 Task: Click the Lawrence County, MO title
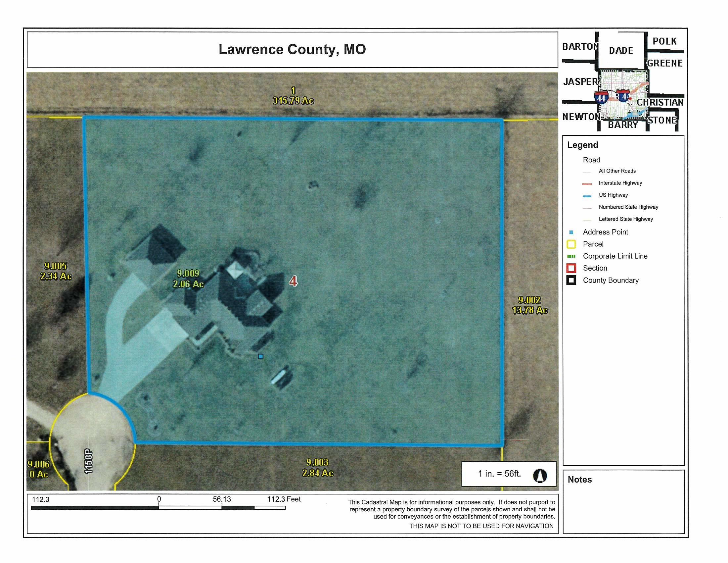click(x=292, y=49)
